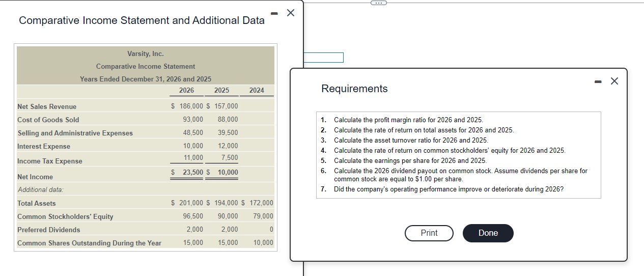Viewport: 644px width, 276px height.
Task: Minimize the Comparative Income Statement dialog
Action: pos(274,13)
